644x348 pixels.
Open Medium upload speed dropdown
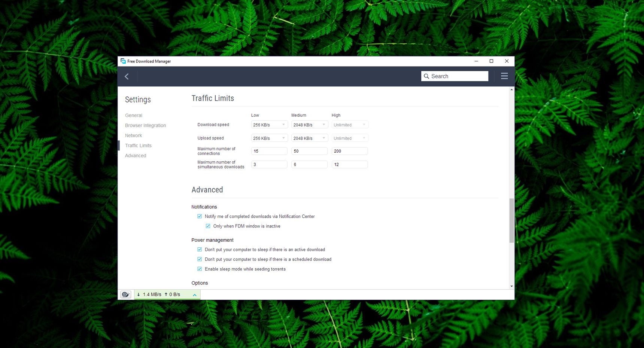[310, 138]
